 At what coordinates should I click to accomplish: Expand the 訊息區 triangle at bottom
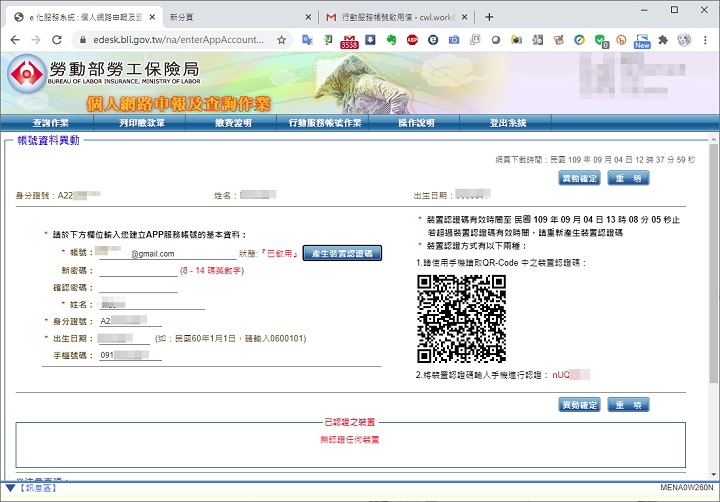coord(11,488)
